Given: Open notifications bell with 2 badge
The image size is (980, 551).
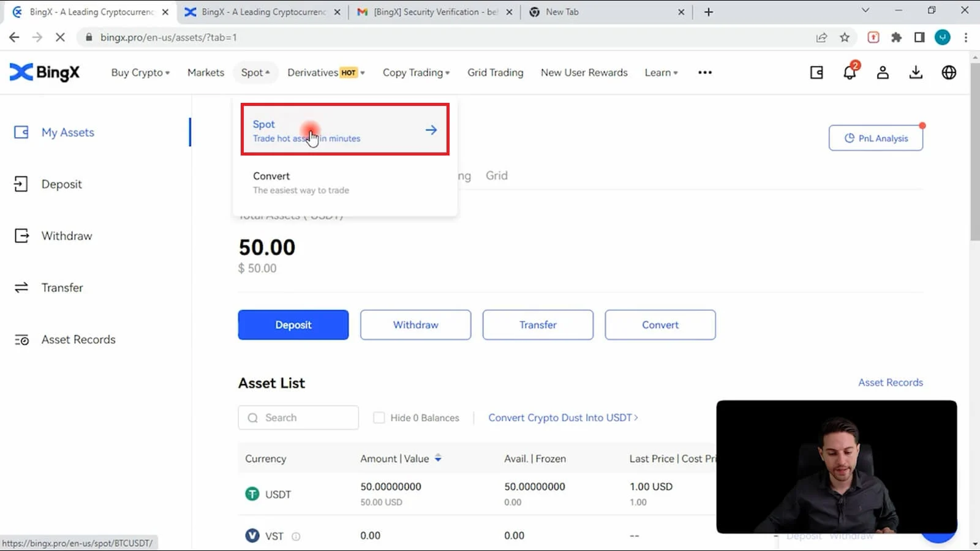Looking at the screenshot, I should click(x=850, y=72).
